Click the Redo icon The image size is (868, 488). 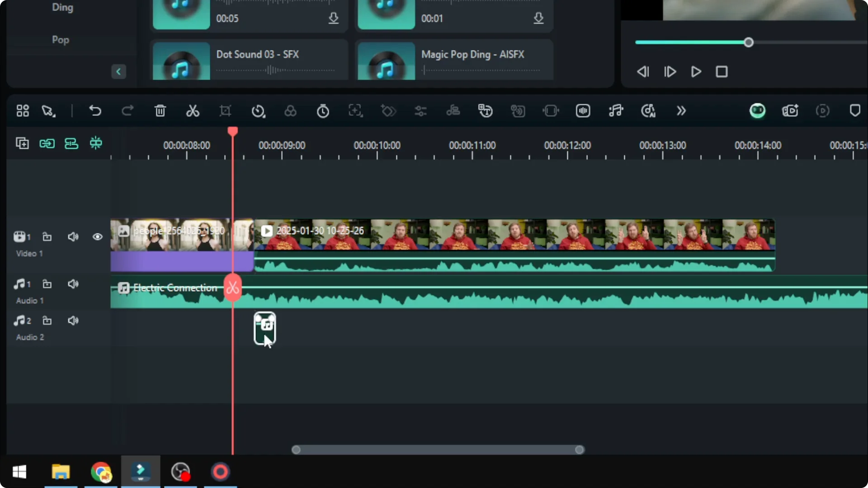pyautogui.click(x=127, y=111)
